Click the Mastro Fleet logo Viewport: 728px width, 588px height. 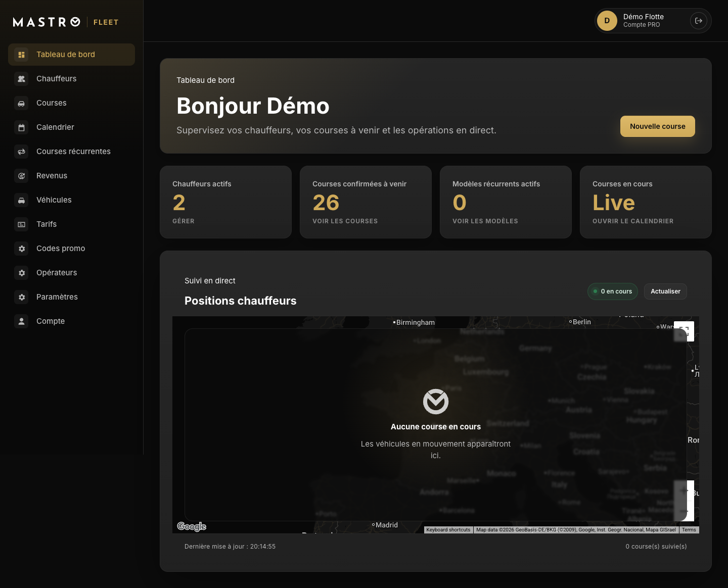point(66,22)
